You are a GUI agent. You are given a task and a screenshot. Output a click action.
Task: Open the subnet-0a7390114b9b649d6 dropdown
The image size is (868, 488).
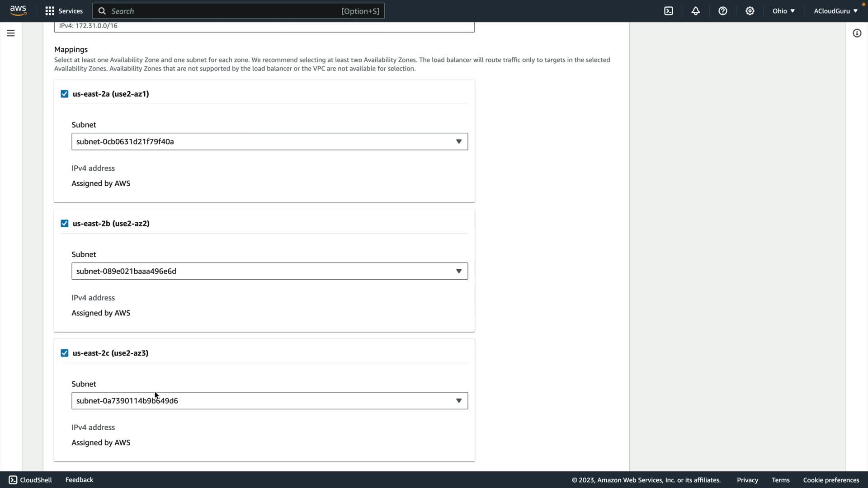pos(269,401)
